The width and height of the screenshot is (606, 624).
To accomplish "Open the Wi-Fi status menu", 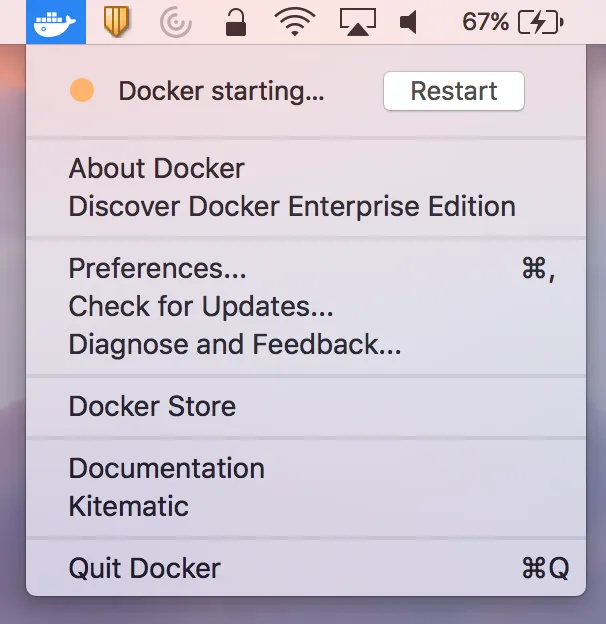I will pos(295,21).
